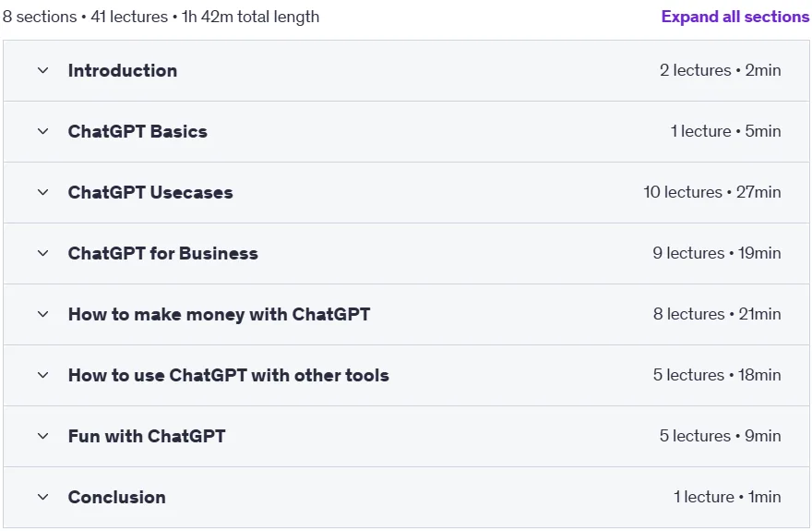Open the ChatGPT Basics section title
Viewport: 812px width, 531px height.
(x=137, y=131)
